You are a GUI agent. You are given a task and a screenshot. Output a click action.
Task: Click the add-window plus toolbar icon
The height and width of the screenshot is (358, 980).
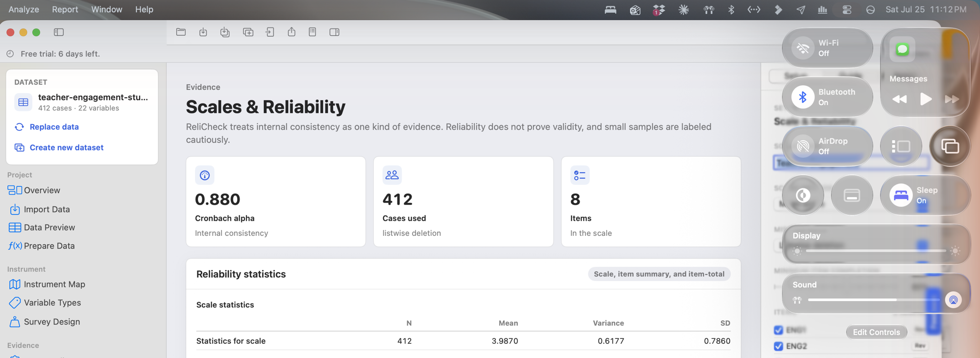pyautogui.click(x=248, y=32)
